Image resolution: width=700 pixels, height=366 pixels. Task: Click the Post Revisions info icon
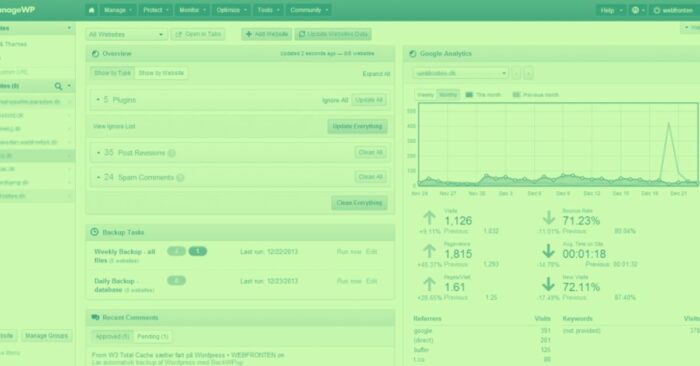coord(171,153)
